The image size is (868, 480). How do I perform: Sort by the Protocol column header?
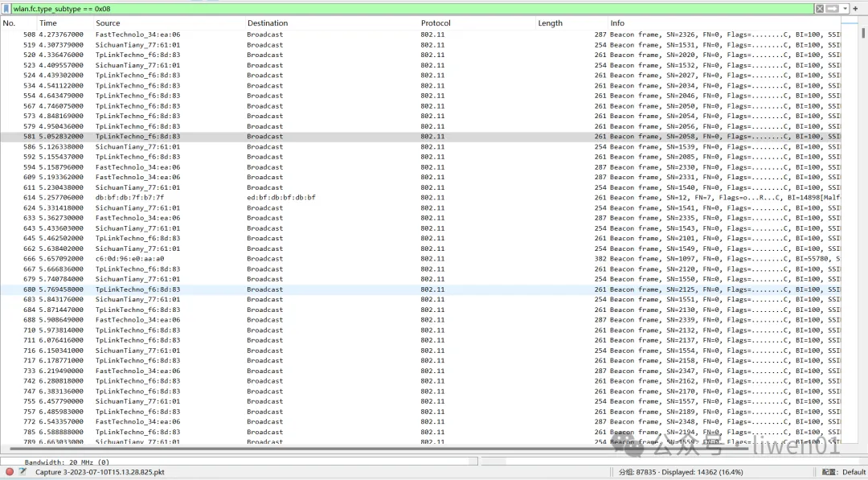pyautogui.click(x=477, y=23)
